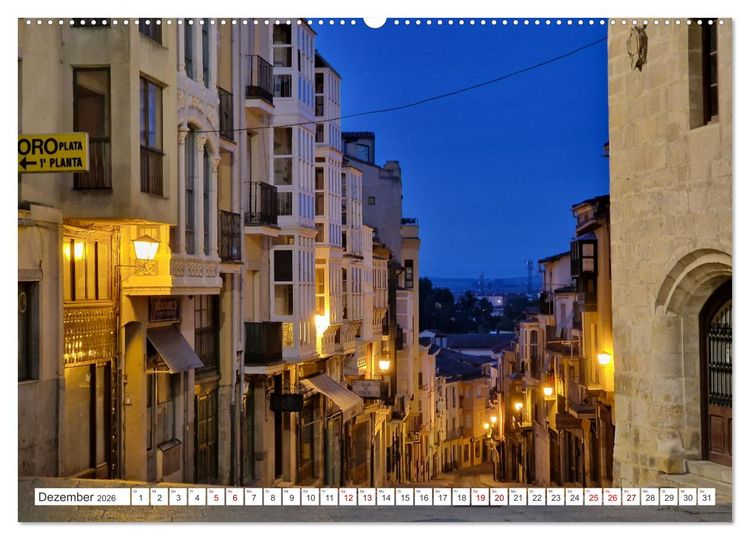Pick day 21 in the date row
Screen dimensions: 750x540
pyautogui.click(x=518, y=497)
